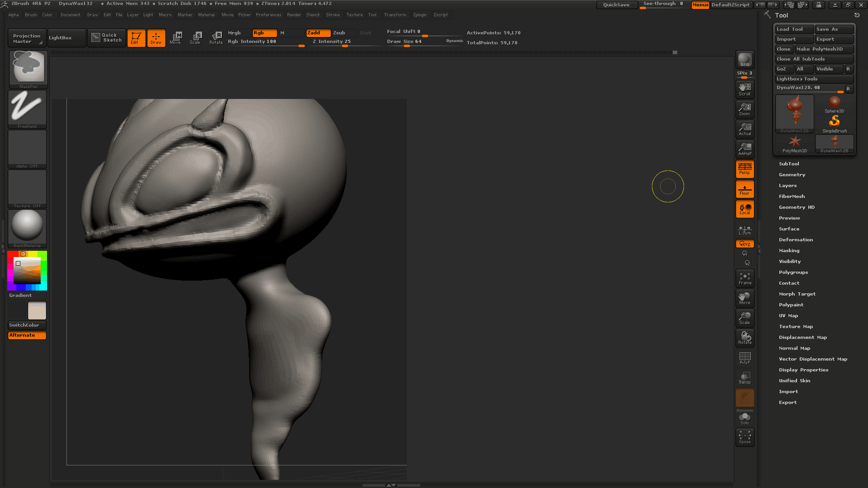
Task: Expand the SubTool palette section
Action: [x=789, y=164]
